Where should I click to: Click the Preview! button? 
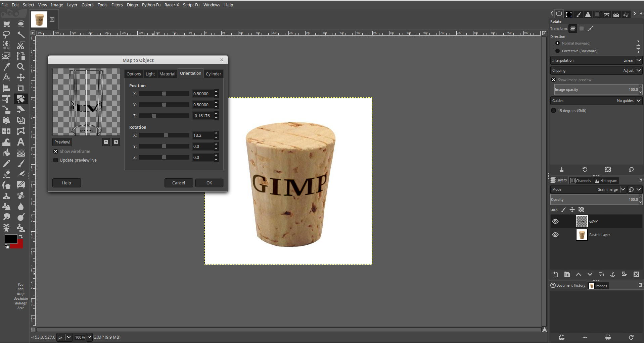(x=62, y=142)
